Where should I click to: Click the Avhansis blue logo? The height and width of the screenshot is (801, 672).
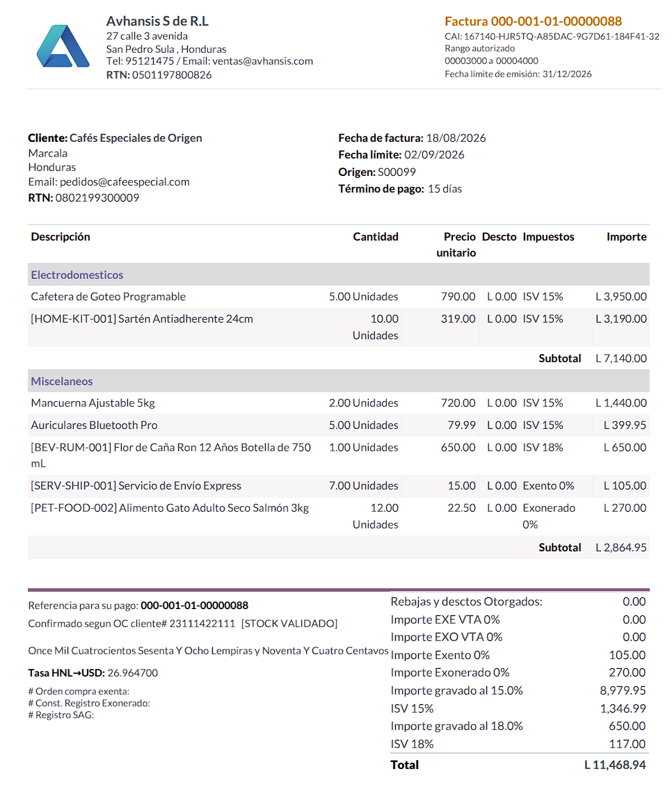[63, 46]
